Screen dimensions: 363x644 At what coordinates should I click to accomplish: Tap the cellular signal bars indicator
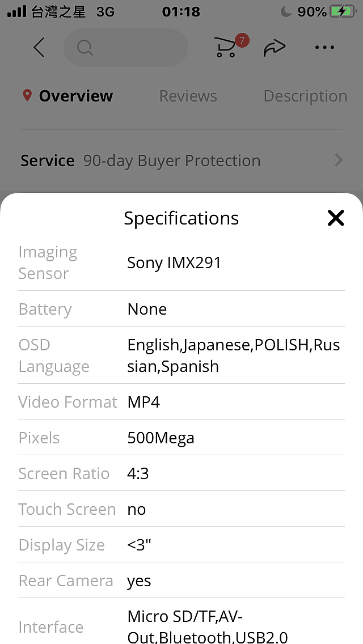[x=16, y=11]
